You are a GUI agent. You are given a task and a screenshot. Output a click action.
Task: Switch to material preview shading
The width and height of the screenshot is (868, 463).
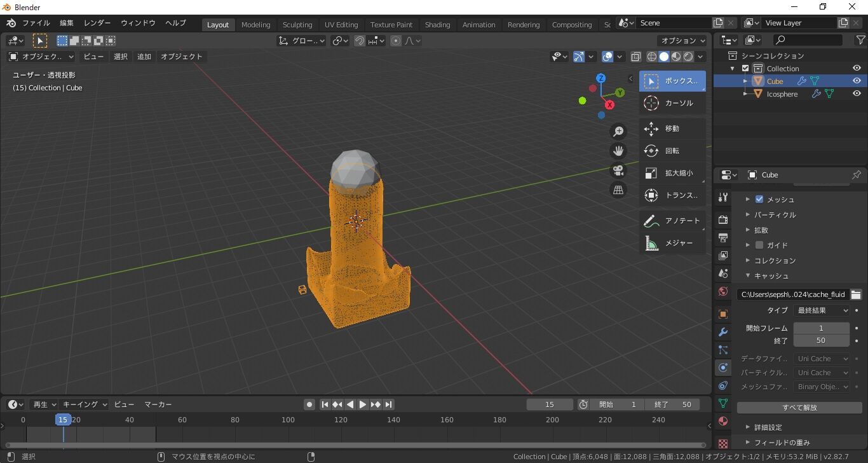676,57
